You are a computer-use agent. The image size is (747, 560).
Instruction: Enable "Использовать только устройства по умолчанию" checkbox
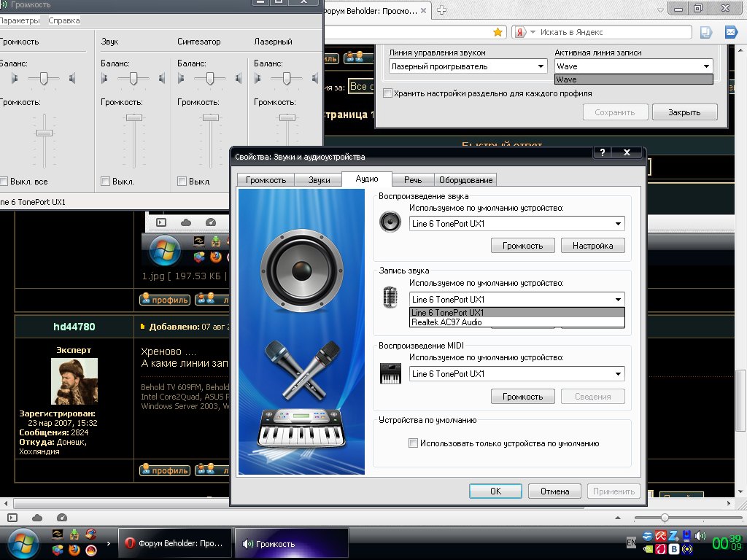pos(414,443)
